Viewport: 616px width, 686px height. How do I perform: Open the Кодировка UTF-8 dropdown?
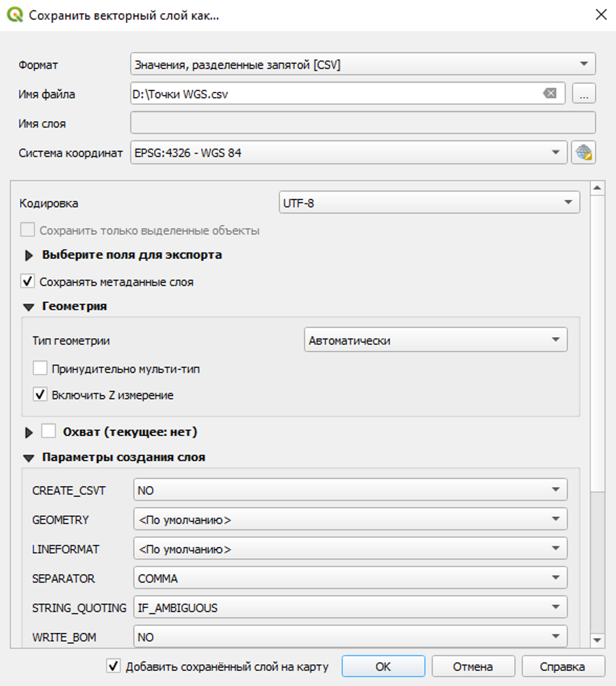coord(429,203)
